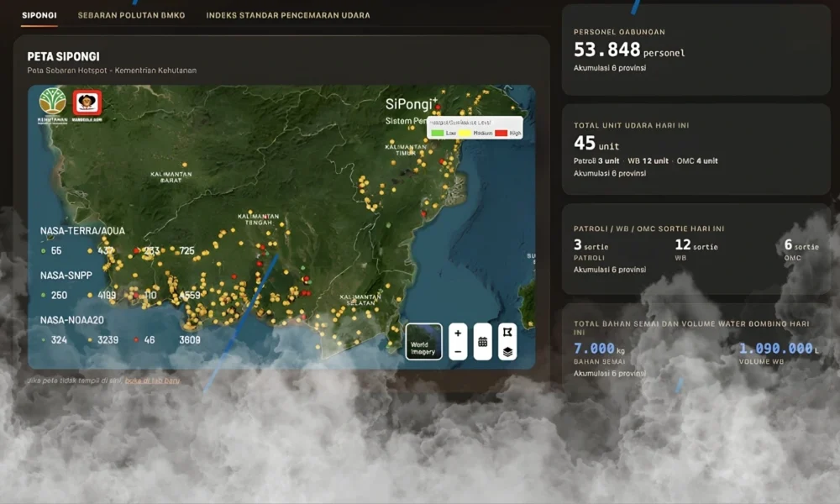Click the SiPongi+ title on map
The height and width of the screenshot is (504, 840).
[412, 104]
